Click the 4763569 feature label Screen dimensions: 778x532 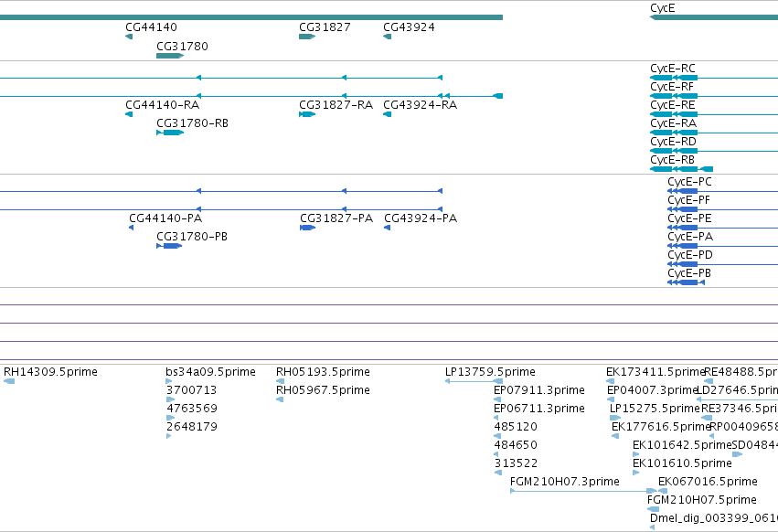(192, 409)
